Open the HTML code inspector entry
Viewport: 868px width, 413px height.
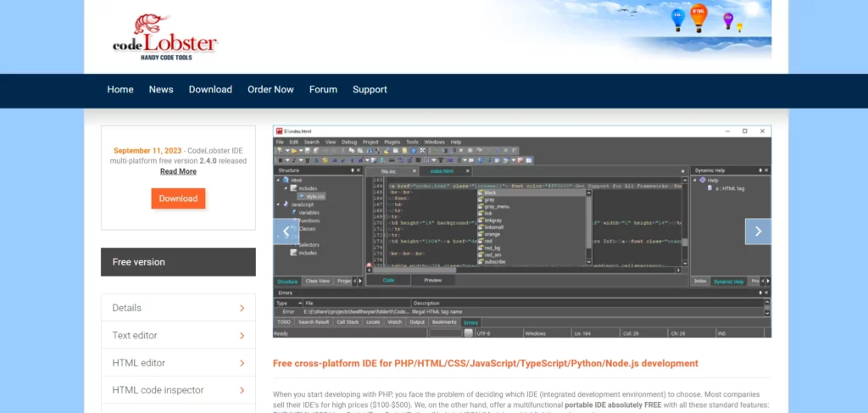(178, 390)
